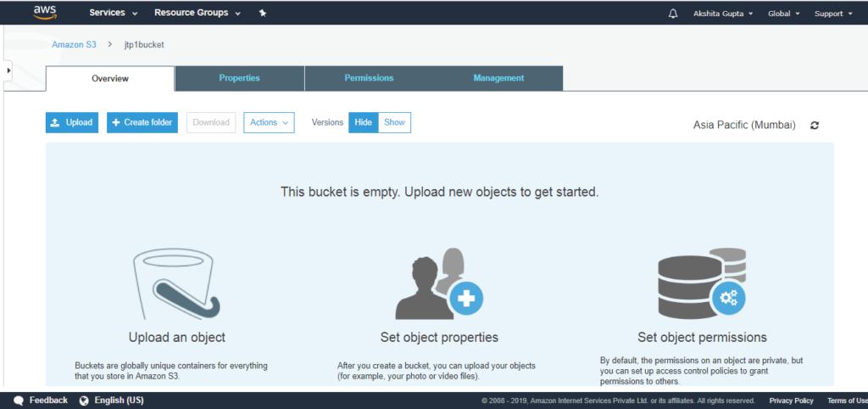The height and width of the screenshot is (409, 868).
Task: Click the 'Upload an object' heading
Action: (x=177, y=337)
